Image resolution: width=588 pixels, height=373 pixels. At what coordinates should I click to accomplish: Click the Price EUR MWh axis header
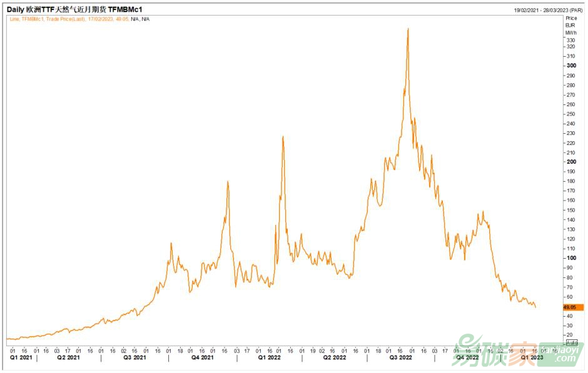571,25
